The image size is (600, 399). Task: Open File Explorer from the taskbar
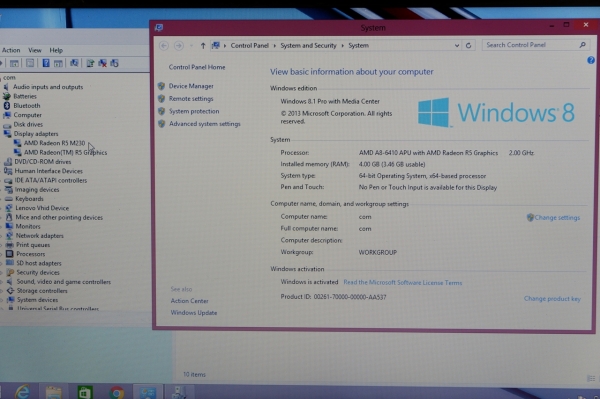[x=54, y=392]
